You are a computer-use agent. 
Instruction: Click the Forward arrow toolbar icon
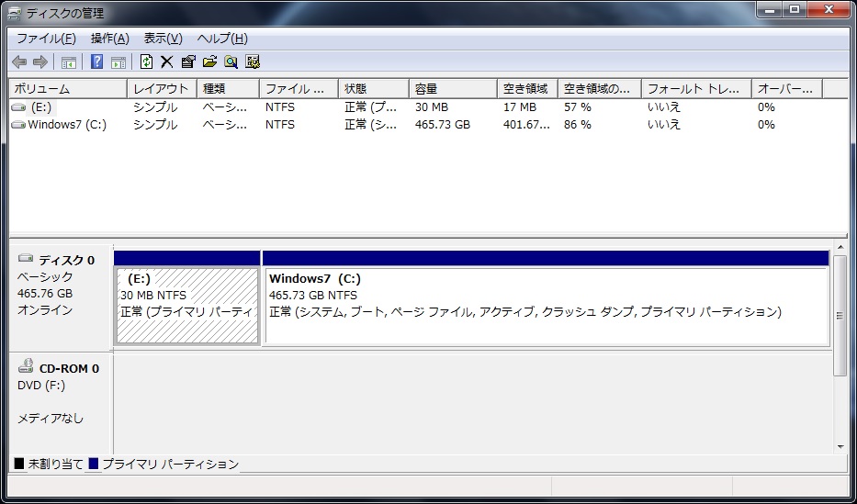tap(40, 62)
